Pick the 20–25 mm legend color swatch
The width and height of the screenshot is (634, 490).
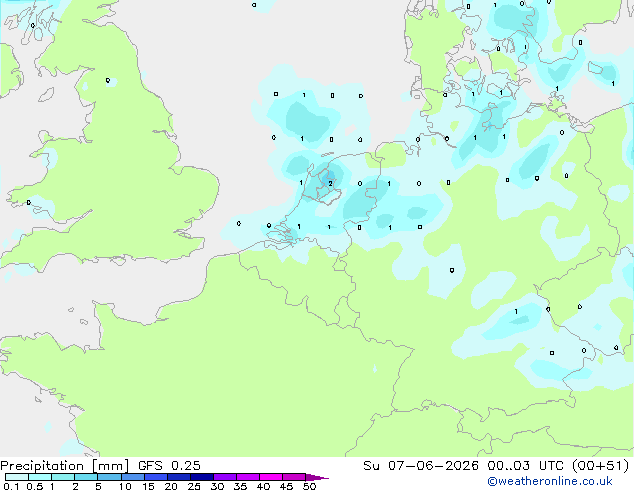tap(179, 477)
